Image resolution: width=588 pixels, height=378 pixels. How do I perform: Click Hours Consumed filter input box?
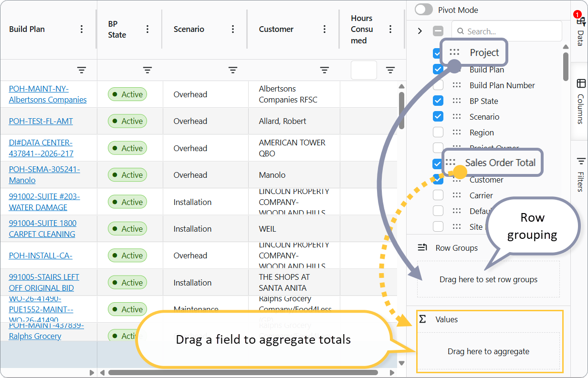click(x=364, y=70)
